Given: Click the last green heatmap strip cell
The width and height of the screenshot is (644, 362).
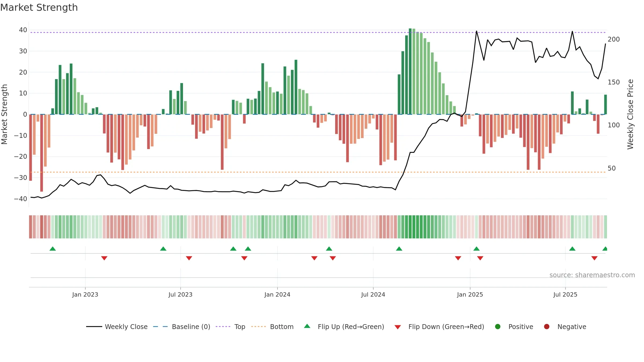Looking at the screenshot, I should point(605,227).
